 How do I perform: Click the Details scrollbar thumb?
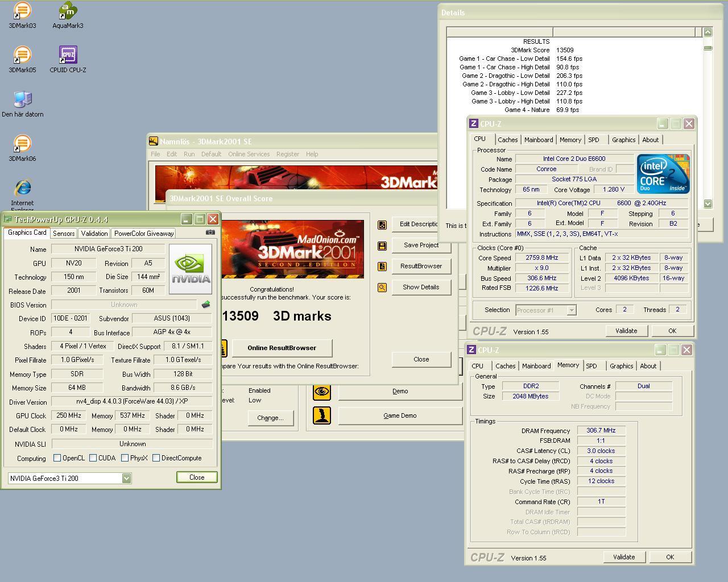(708, 48)
